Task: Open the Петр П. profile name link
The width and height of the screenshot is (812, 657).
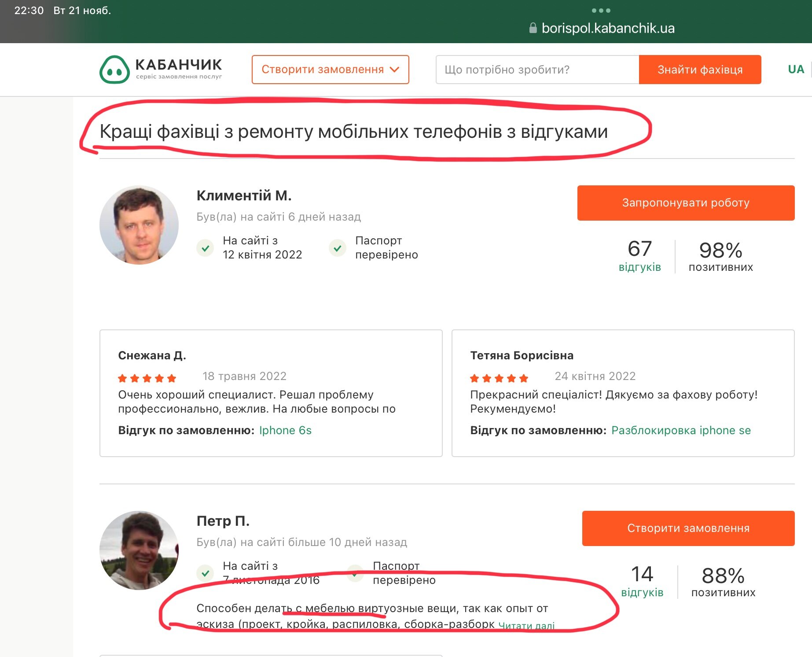Action: (223, 521)
